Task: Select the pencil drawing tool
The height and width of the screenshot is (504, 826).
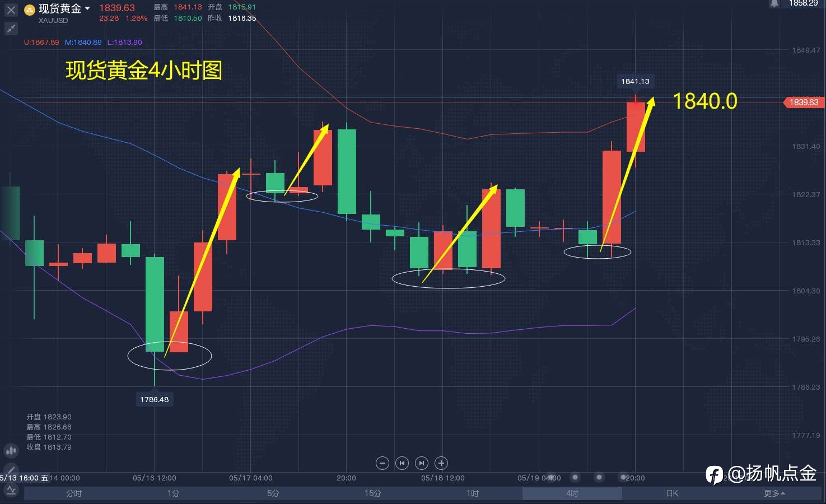Action: pos(11,470)
